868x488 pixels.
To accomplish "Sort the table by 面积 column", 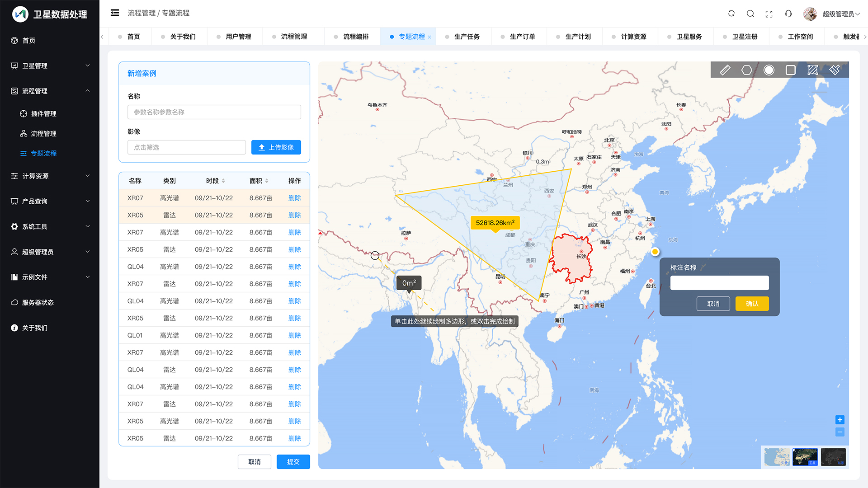I will (267, 181).
